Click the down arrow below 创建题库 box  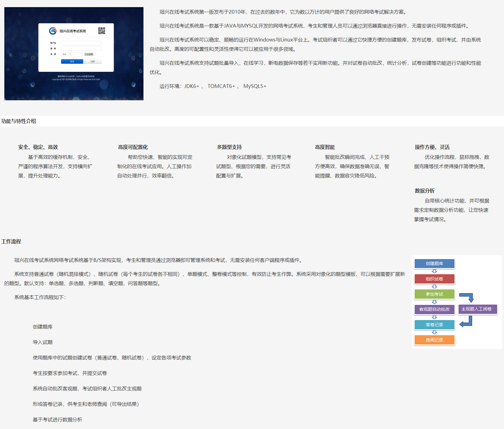point(434,271)
